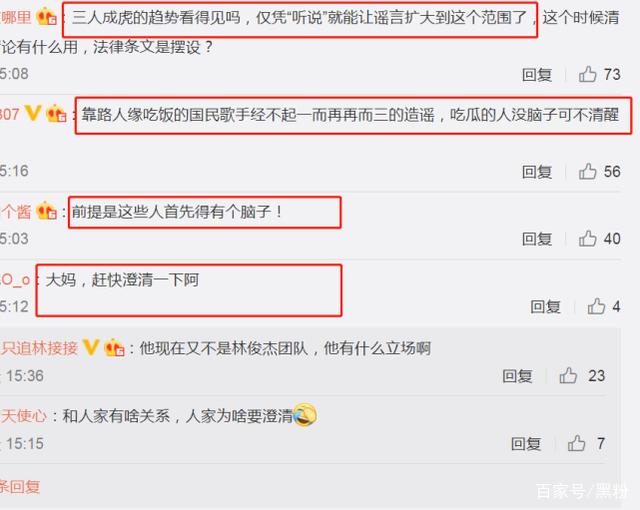
Task: Like the 天使心 reply with 7 likes
Action: pyautogui.click(x=577, y=443)
